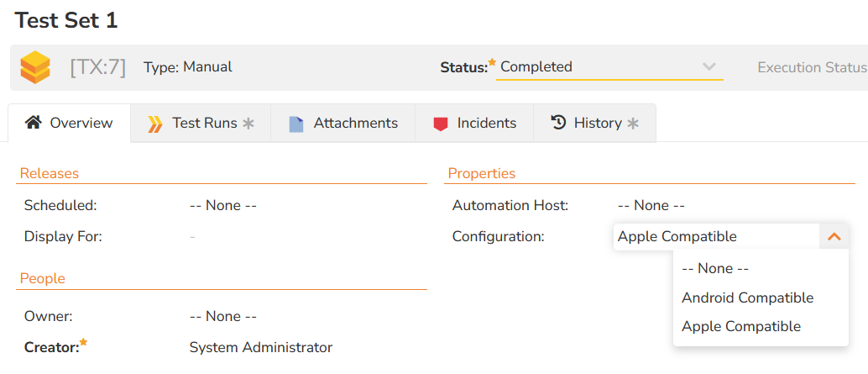The width and height of the screenshot is (868, 374).
Task: Open the Owner dropdown
Action: 222,317
